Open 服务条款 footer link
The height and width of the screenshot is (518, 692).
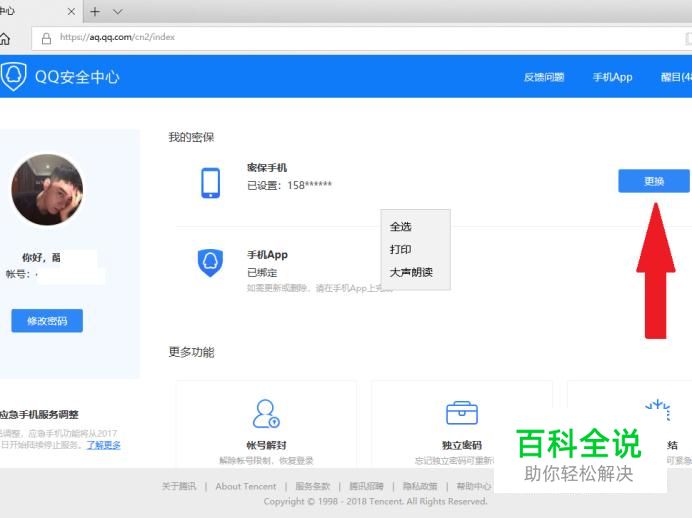click(312, 486)
